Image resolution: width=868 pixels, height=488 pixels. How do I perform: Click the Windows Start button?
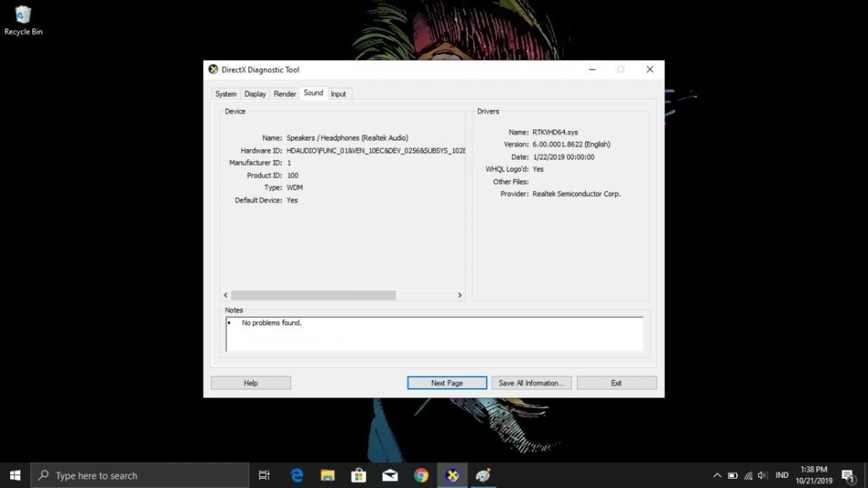15,475
